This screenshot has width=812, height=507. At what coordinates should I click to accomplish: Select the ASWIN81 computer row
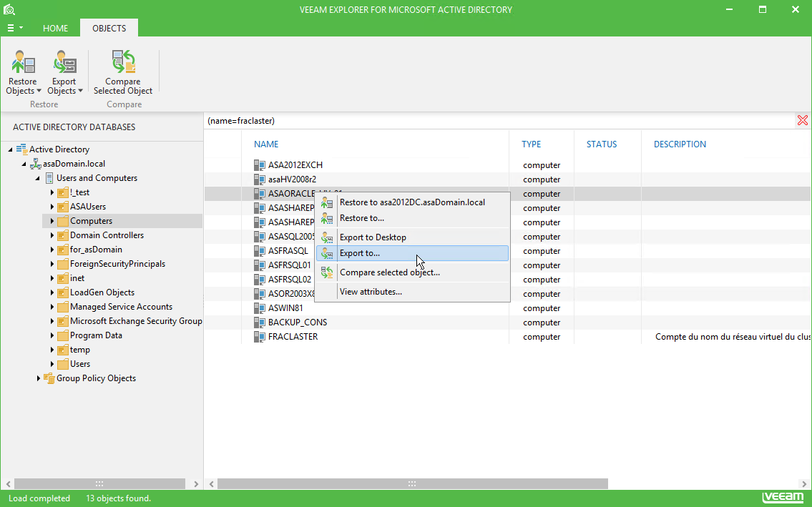point(507,308)
